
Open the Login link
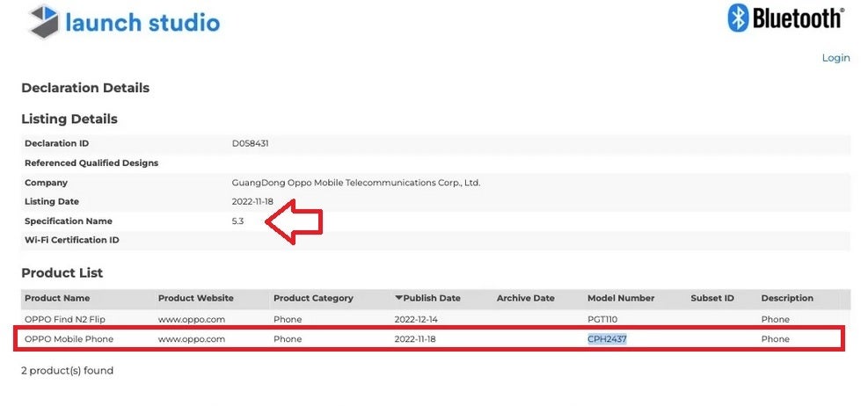pyautogui.click(x=835, y=58)
